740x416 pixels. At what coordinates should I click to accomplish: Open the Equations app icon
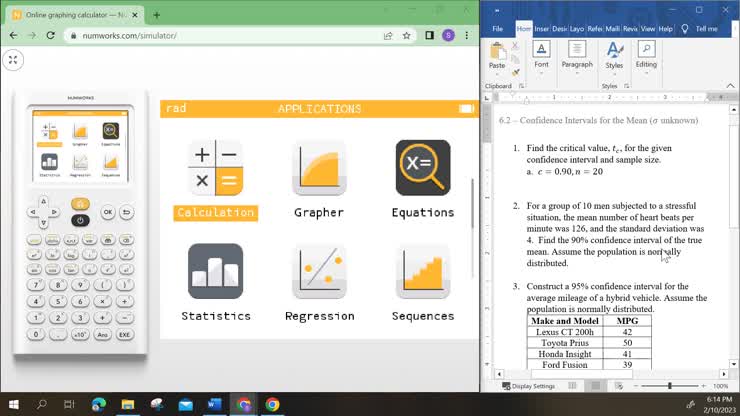pyautogui.click(x=423, y=168)
